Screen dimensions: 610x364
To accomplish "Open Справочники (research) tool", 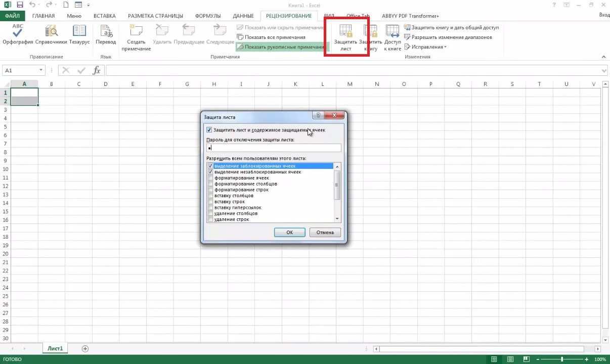I will click(x=50, y=34).
